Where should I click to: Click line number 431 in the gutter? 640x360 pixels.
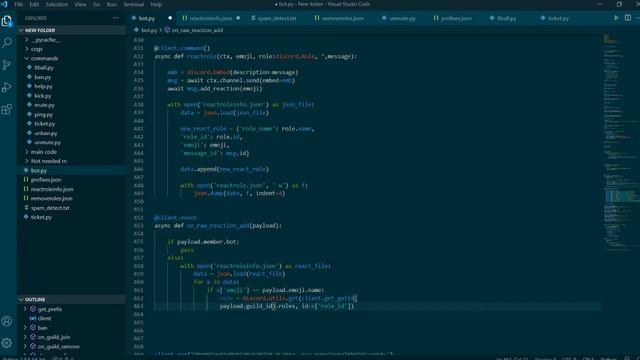tap(138, 48)
